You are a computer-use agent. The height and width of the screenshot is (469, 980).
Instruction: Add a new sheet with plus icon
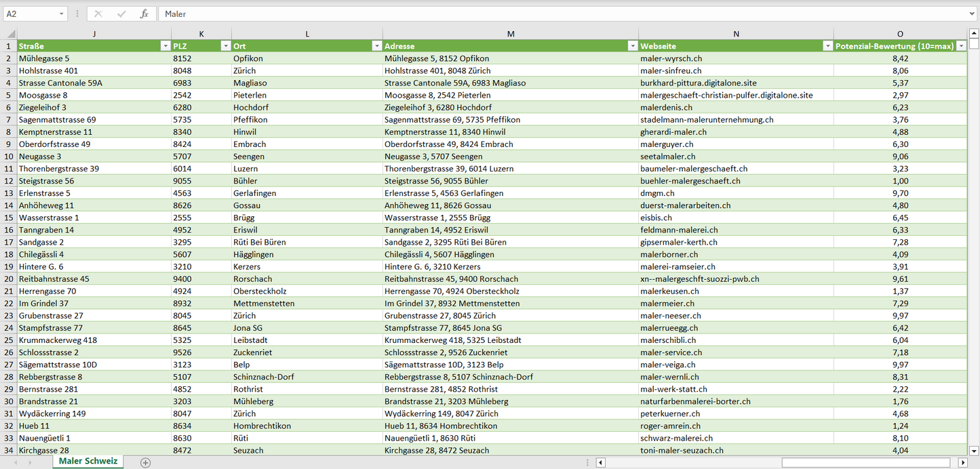[x=145, y=462]
